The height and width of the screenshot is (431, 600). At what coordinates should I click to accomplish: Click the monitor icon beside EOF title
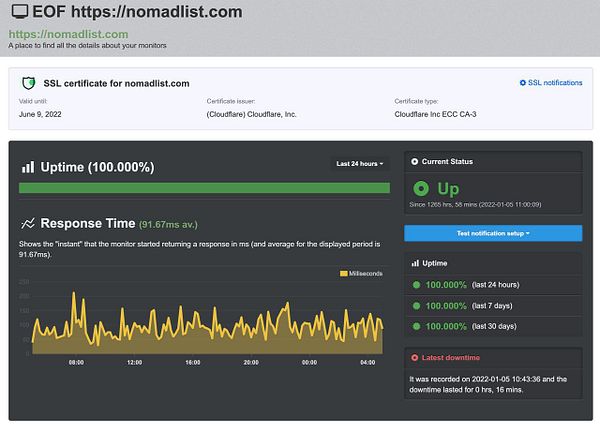coord(18,12)
